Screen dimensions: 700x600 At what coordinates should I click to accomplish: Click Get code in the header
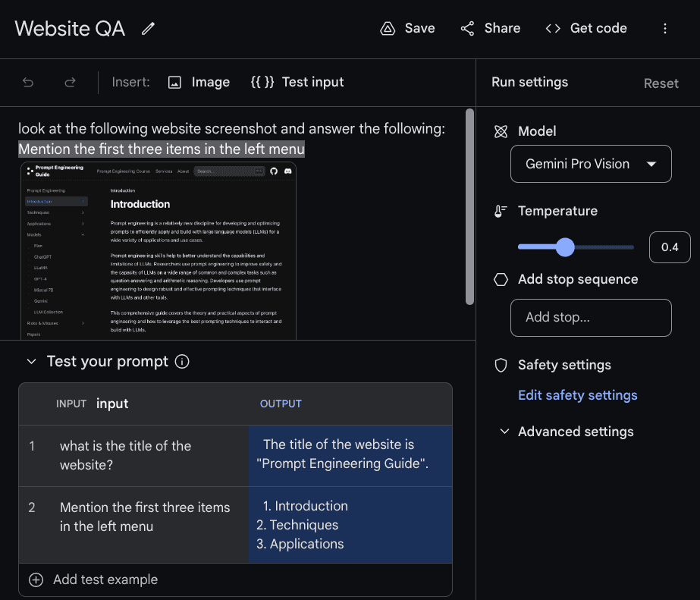[586, 28]
